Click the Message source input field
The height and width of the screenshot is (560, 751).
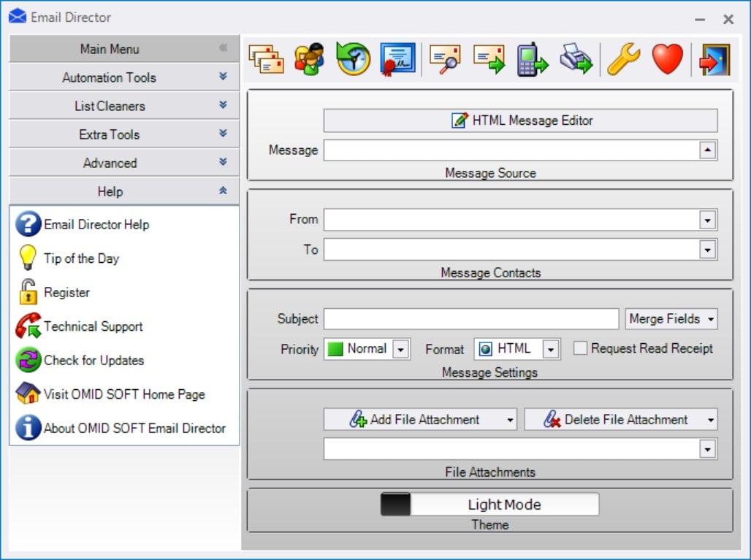coord(511,150)
